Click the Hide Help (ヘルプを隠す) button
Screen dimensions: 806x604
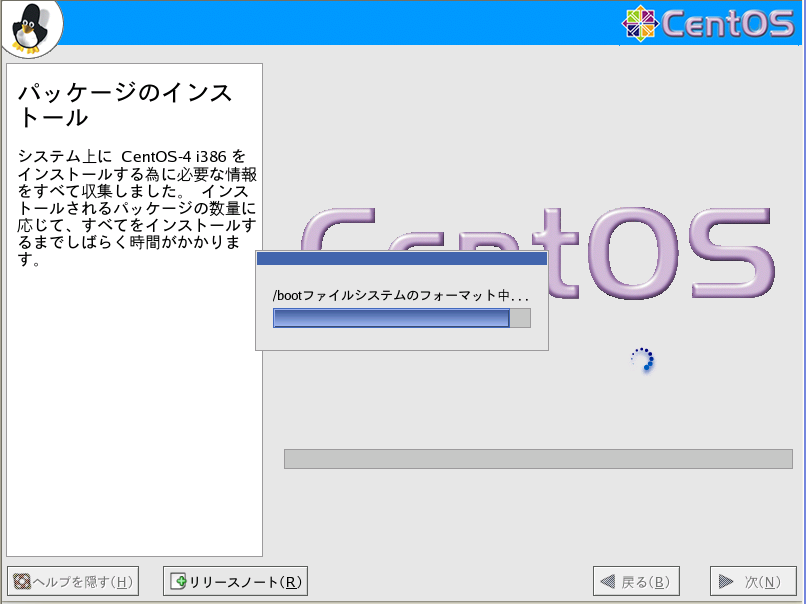[x=73, y=581]
